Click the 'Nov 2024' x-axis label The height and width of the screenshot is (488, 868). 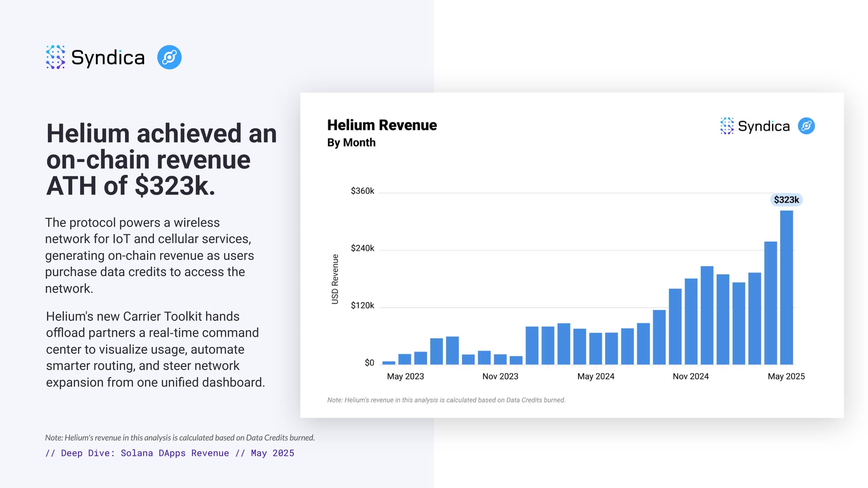691,377
